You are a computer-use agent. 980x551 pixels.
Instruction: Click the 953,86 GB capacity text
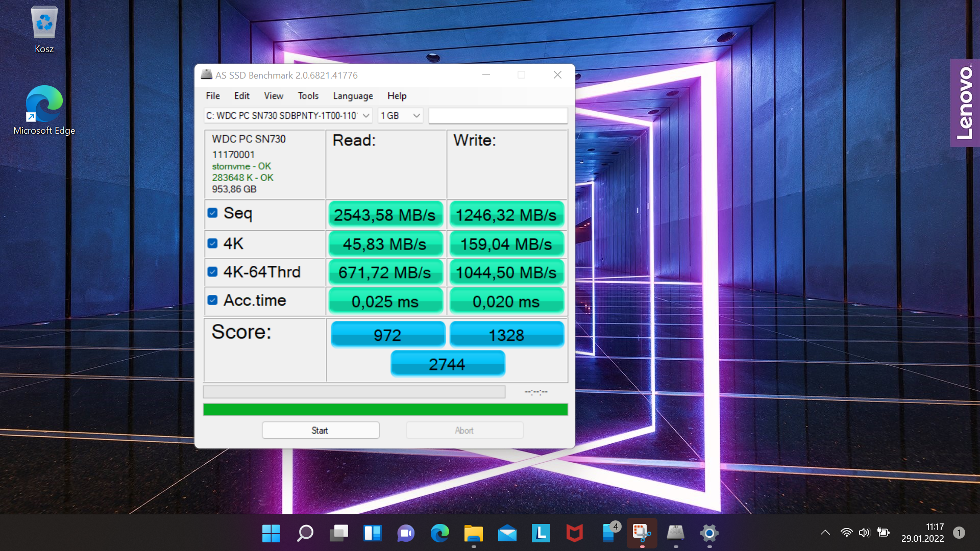[234, 189]
